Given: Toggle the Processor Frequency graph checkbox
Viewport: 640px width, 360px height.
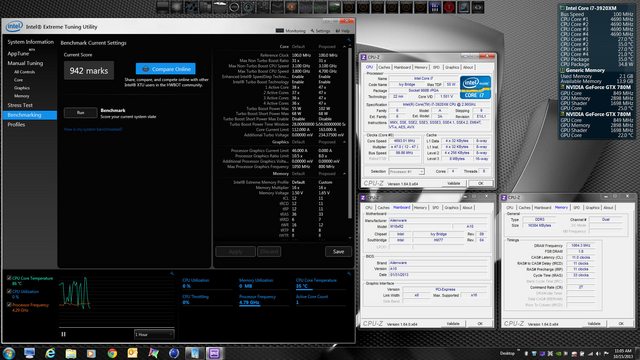Looking at the screenshot, I should click(x=9, y=304).
